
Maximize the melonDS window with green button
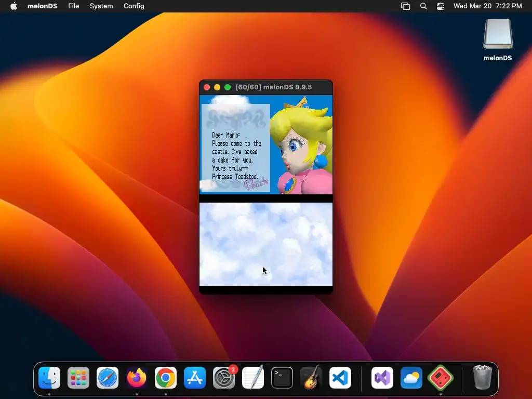[228, 87]
